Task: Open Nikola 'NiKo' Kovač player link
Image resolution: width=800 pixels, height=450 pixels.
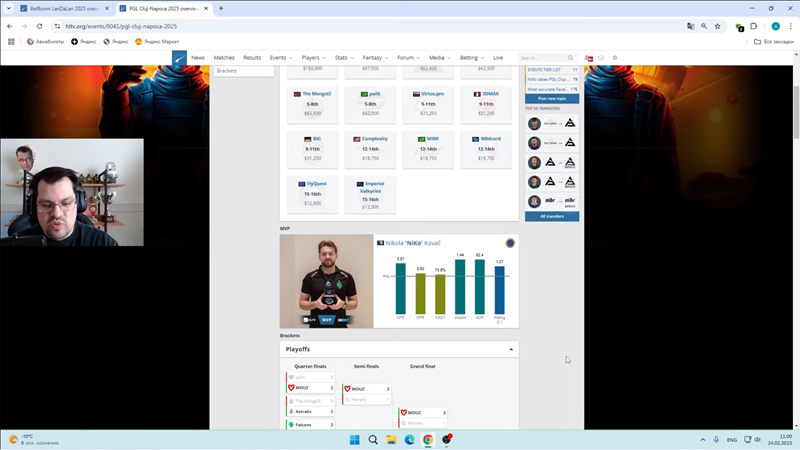Action: pyautogui.click(x=413, y=243)
